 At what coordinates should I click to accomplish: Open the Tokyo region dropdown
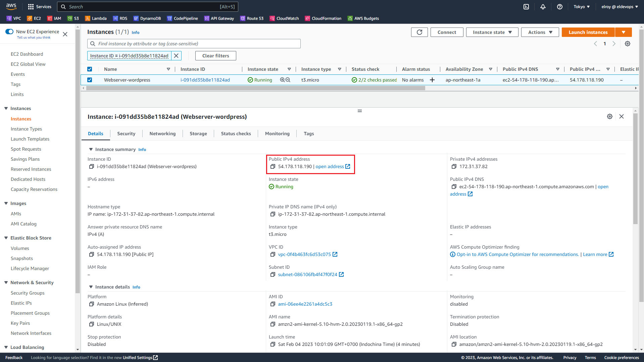pyautogui.click(x=582, y=7)
